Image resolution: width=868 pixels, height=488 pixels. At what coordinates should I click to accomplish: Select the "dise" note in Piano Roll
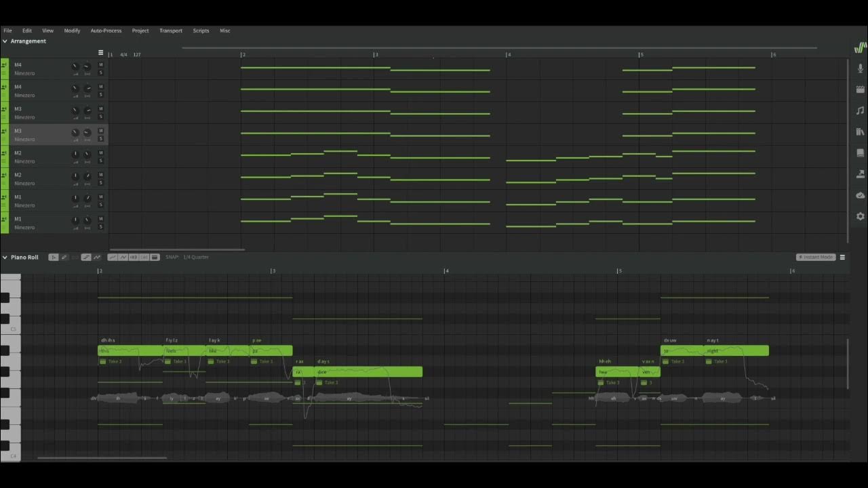[x=369, y=371]
